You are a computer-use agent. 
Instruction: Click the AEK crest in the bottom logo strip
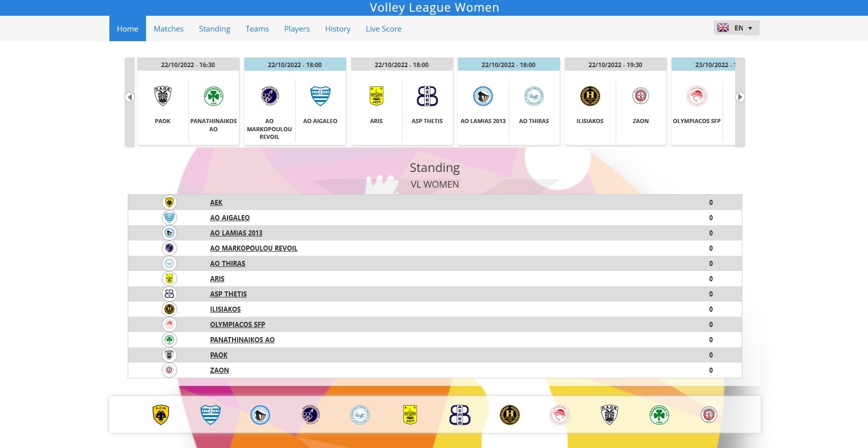point(161,415)
